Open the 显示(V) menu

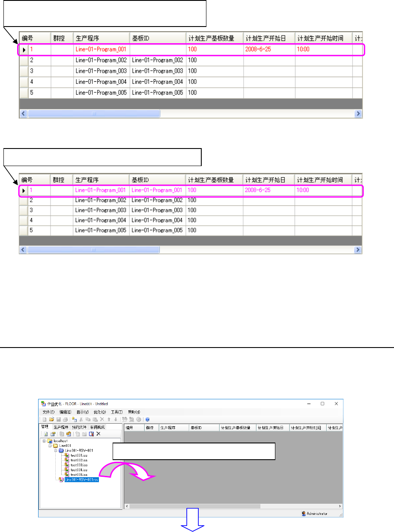[x=82, y=412]
